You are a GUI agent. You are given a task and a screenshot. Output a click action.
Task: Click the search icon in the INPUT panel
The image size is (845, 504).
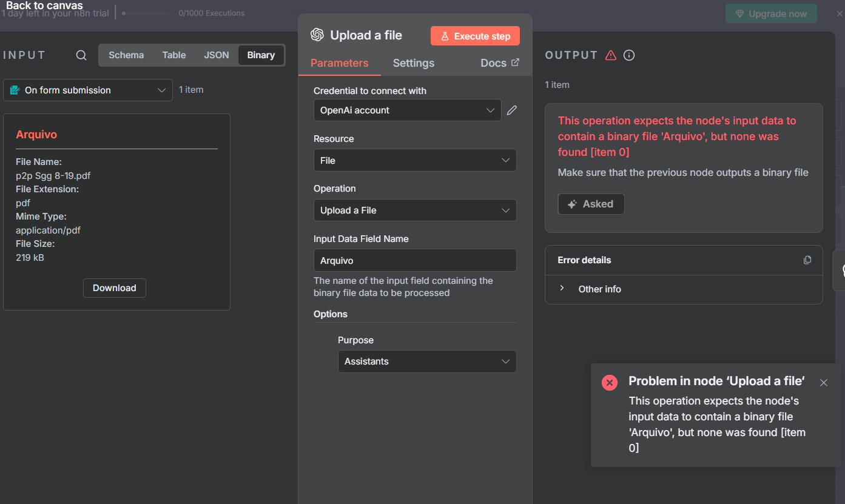81,55
